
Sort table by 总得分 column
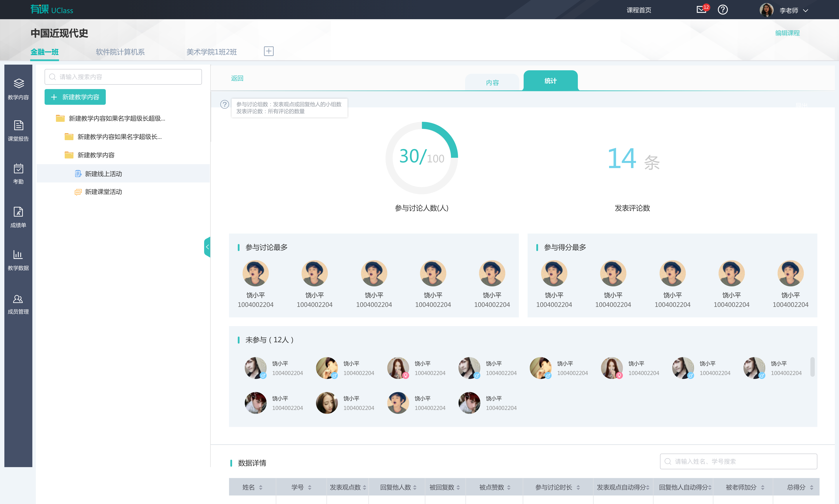coord(811,487)
